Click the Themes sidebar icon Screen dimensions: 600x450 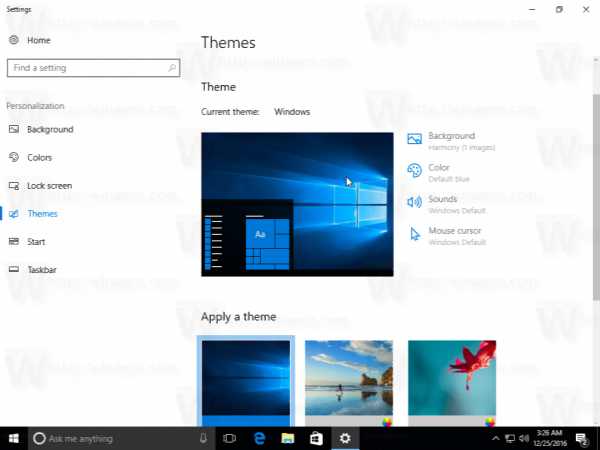pos(14,214)
